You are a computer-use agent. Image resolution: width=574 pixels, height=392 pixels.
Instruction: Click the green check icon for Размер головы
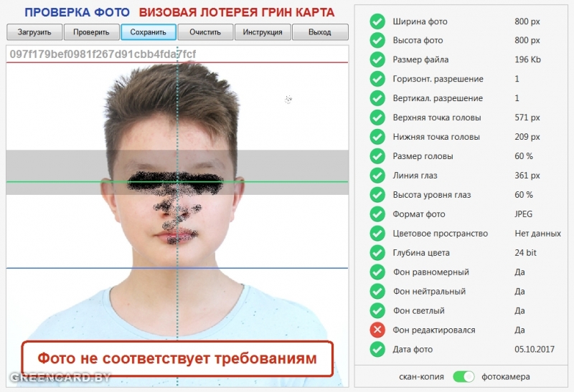[x=377, y=156]
